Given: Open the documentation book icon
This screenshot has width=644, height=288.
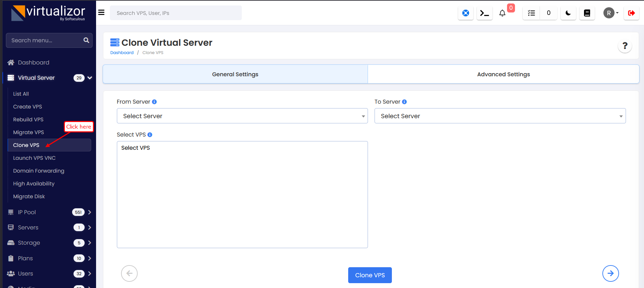Looking at the screenshot, I should [x=587, y=13].
